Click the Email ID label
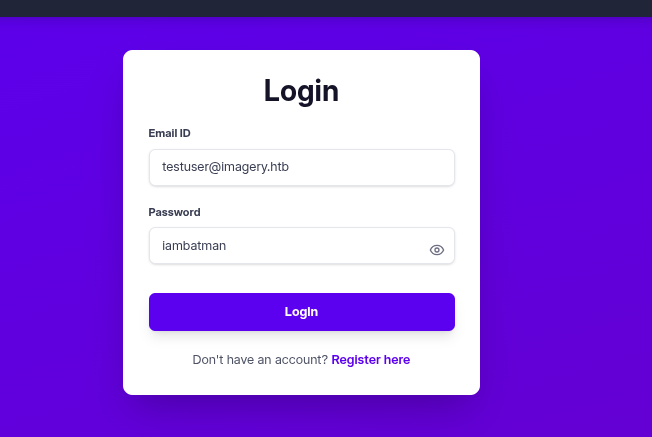This screenshot has width=652, height=437. point(170,133)
